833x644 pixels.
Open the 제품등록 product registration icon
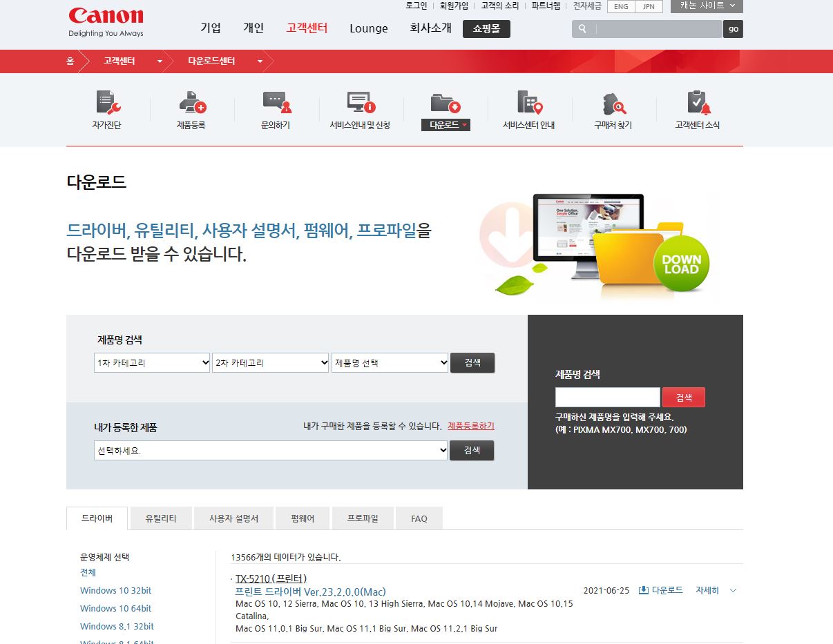(192, 103)
